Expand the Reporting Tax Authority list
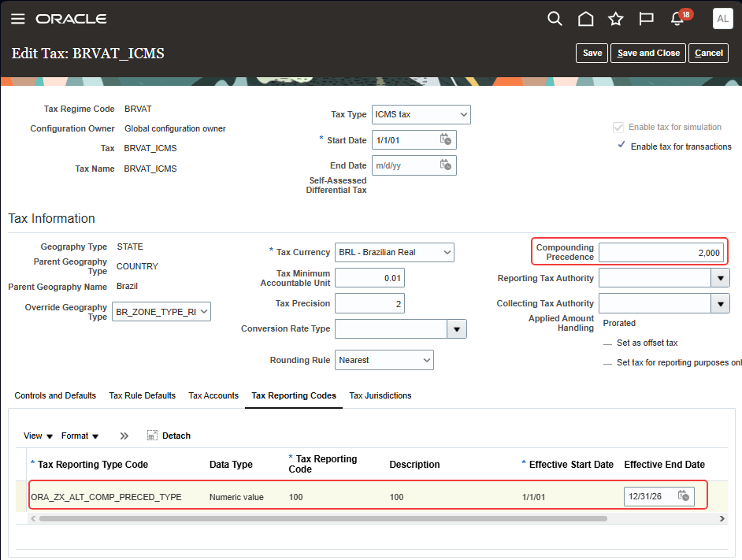 [720, 278]
